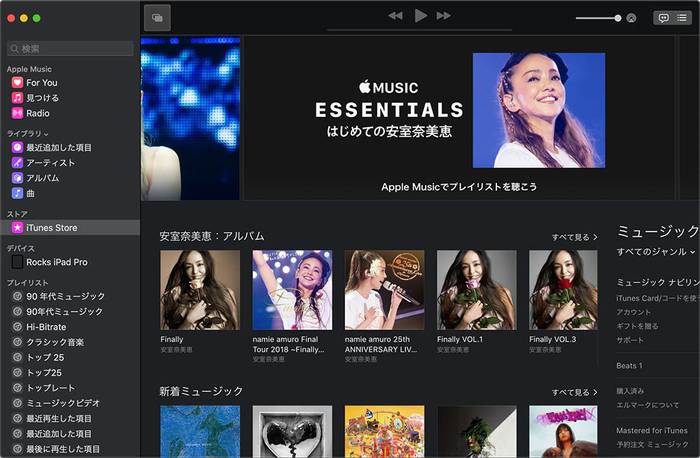This screenshot has width=700, height=458.
Task: Open the Finally VOL.1 album
Action: point(477,290)
